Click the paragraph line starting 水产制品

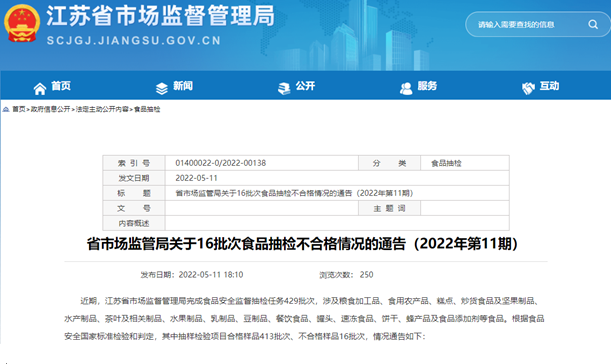[304, 319]
